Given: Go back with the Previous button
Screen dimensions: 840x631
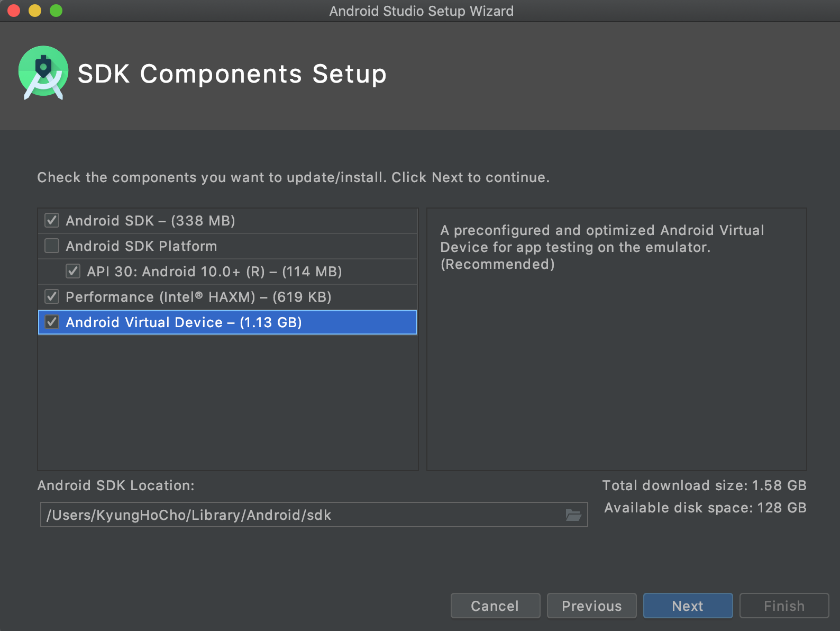Looking at the screenshot, I should pos(591,606).
